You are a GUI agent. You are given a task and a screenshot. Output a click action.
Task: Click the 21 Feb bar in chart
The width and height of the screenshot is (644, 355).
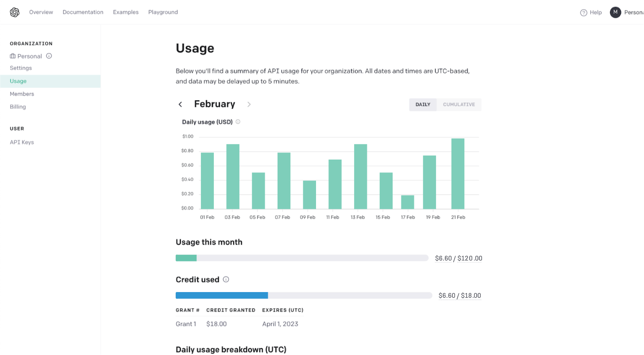[458, 174]
